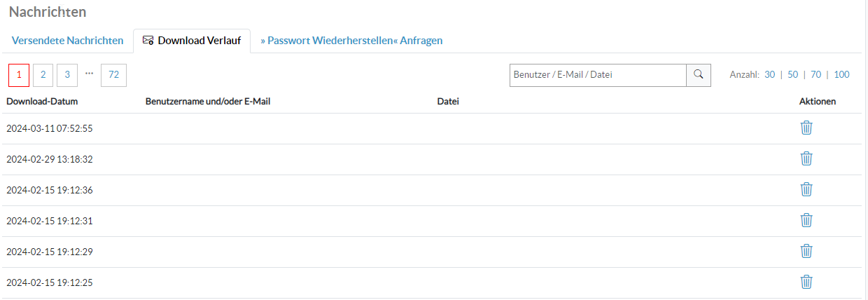Screen dimensions: 868x300
Task: Go to last page 72
Action: pos(113,75)
